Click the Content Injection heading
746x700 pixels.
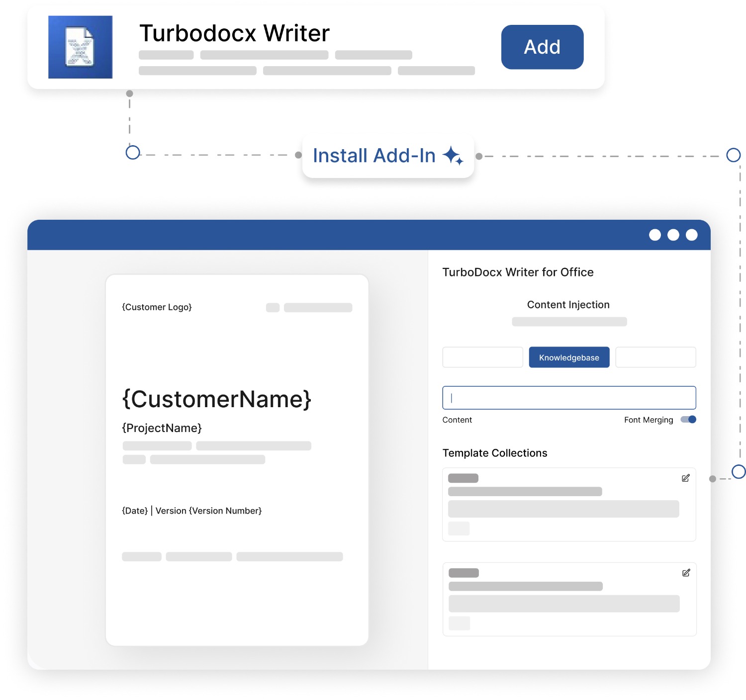tap(568, 305)
